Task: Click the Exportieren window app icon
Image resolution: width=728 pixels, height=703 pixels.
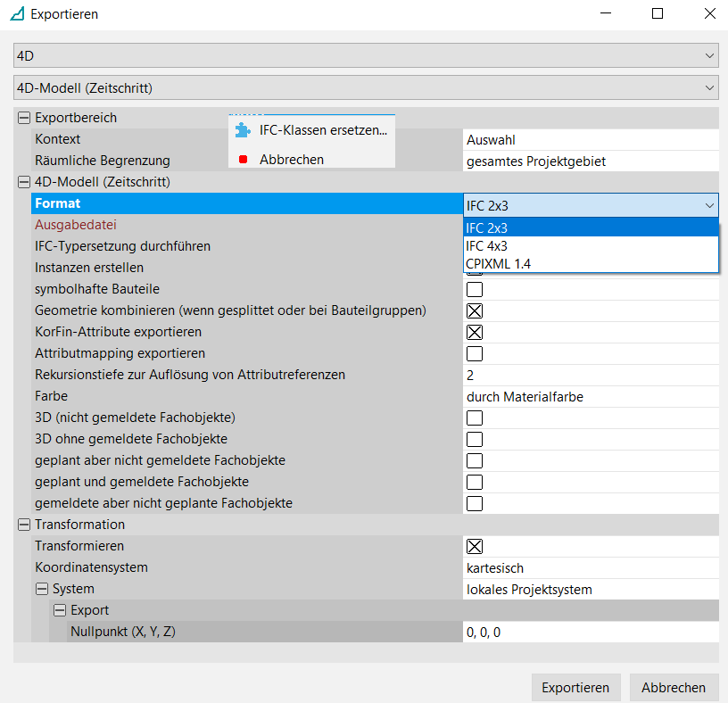Action: coord(18,14)
